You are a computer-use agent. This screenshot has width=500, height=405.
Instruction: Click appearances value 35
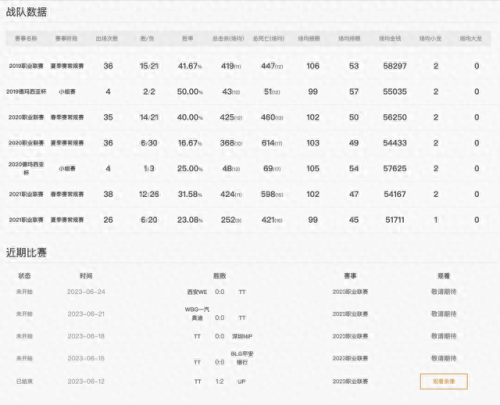pyautogui.click(x=108, y=117)
